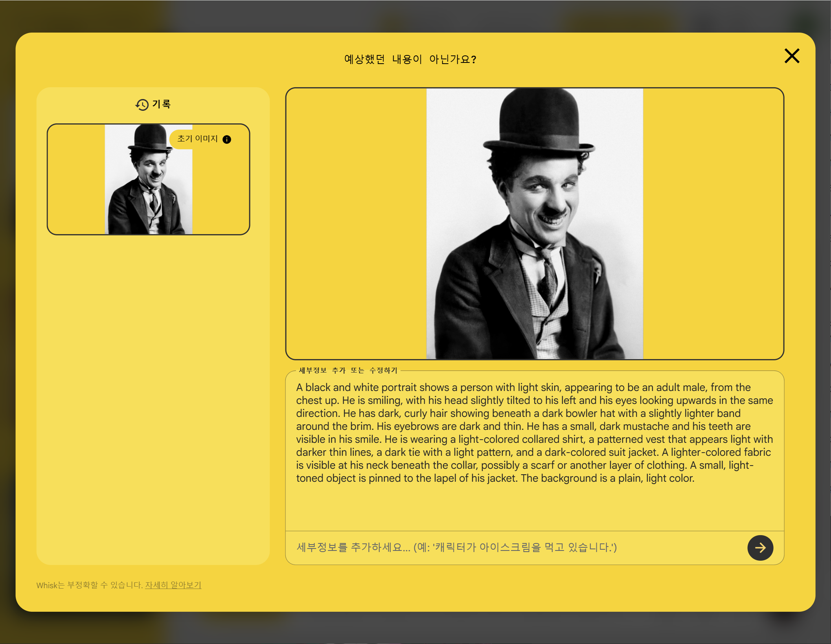Select the 초기 이미지 badge label
Image resolution: width=831 pixels, height=644 pixels.
click(x=197, y=139)
